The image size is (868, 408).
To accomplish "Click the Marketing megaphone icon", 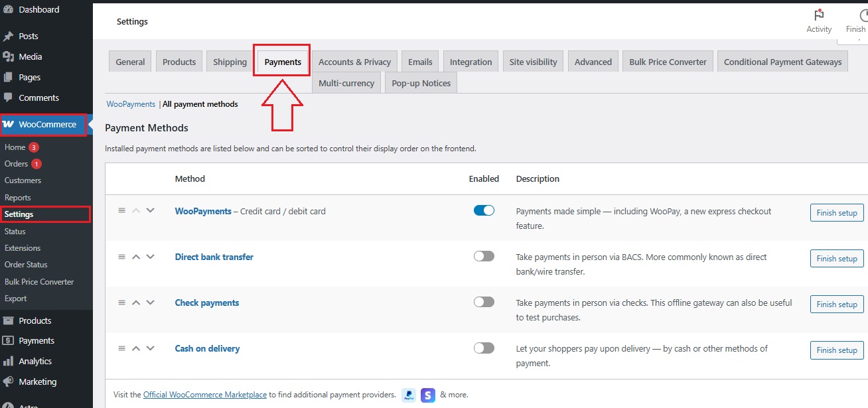I will click(8, 382).
